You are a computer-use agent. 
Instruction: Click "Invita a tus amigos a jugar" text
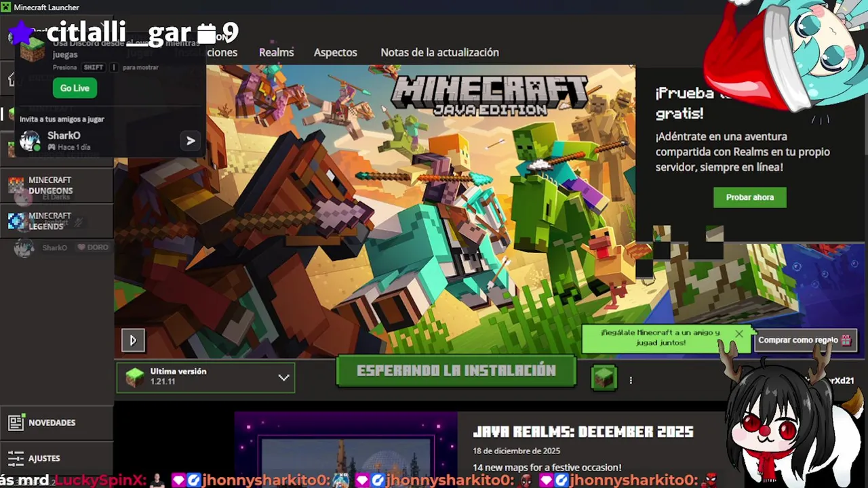(62, 119)
